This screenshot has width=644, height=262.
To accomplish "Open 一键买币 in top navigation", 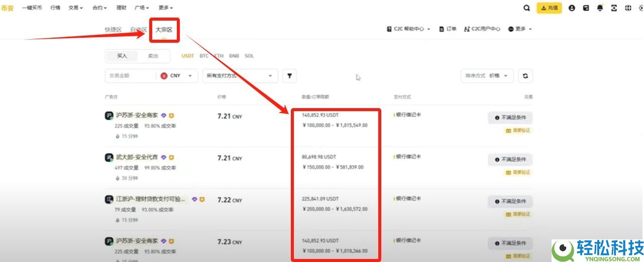I will click(x=32, y=8).
